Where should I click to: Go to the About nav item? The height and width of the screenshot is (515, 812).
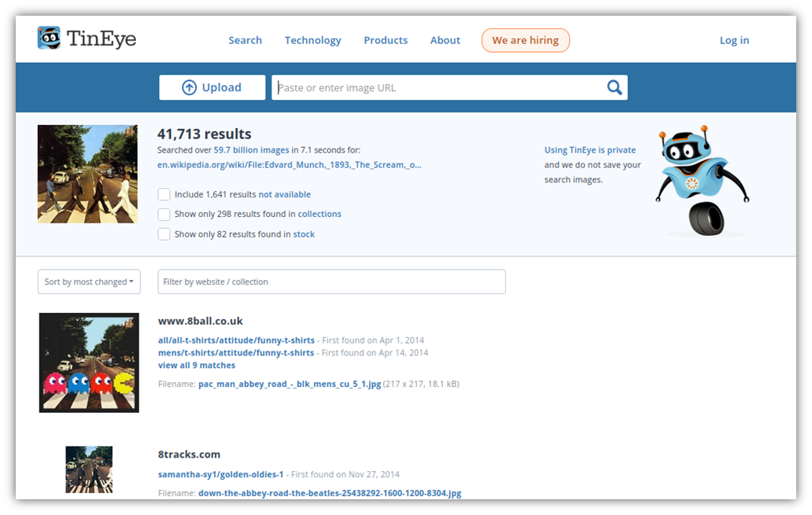click(x=445, y=40)
